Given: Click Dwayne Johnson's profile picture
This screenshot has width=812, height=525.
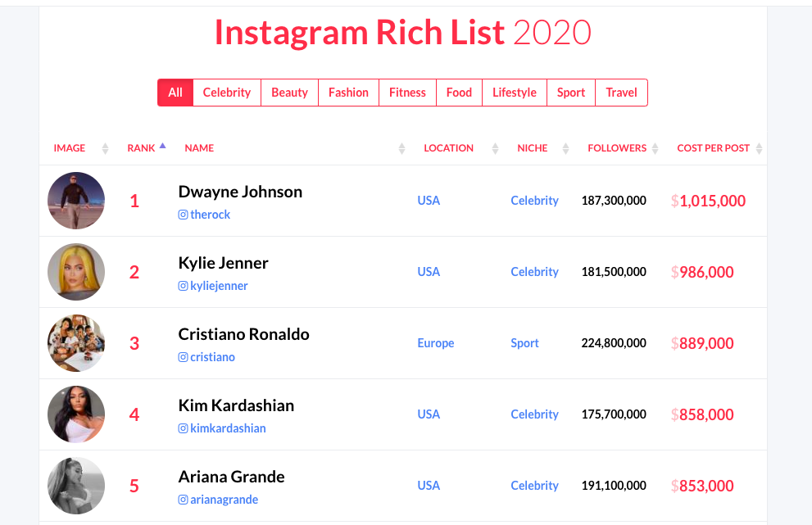Looking at the screenshot, I should click(x=76, y=201).
